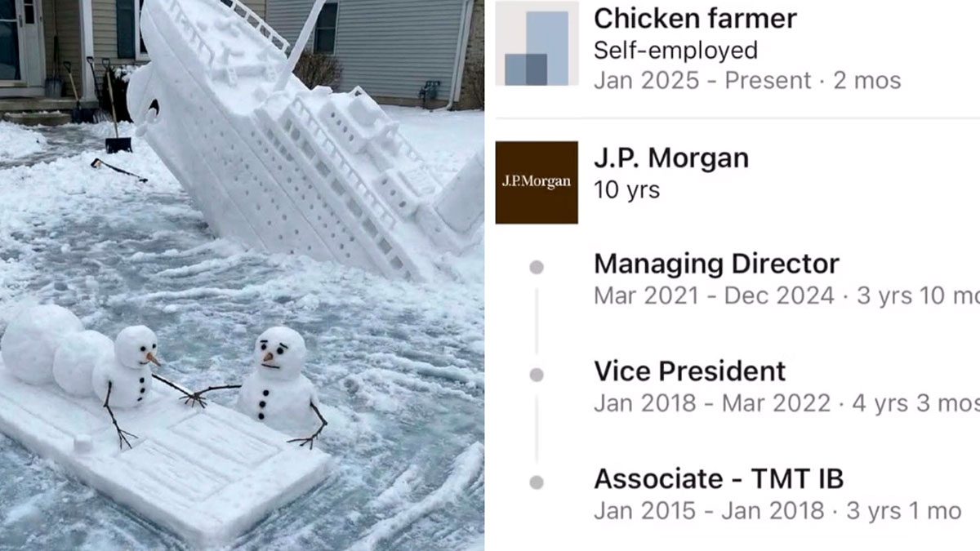
Task: Click the J.P. Morgan company logo
Action: click(537, 182)
